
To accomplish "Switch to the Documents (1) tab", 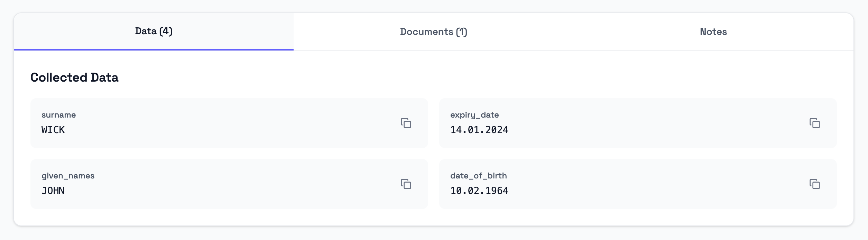I will 434,32.
